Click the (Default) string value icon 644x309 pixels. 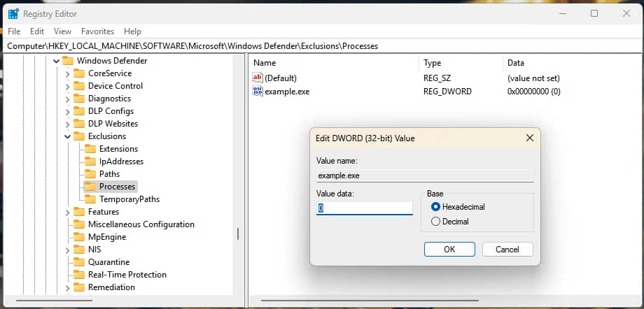[x=258, y=78]
